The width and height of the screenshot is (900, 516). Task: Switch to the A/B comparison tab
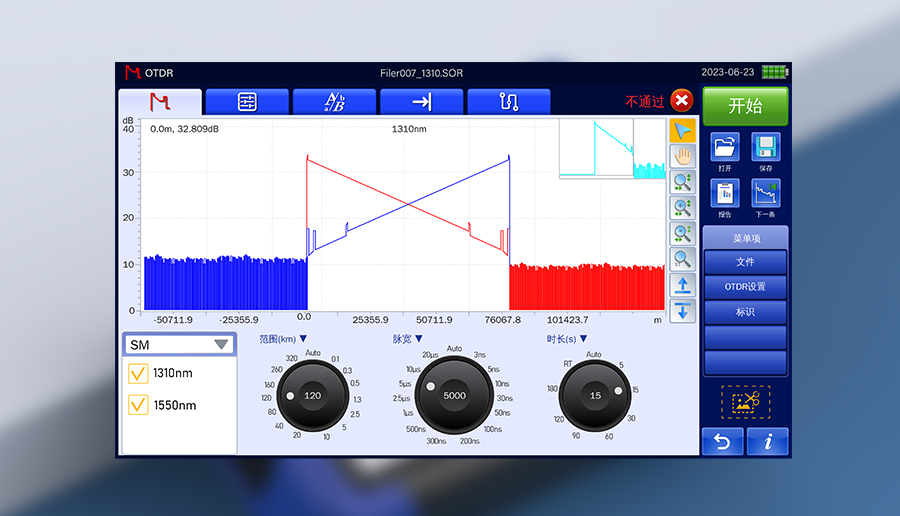tap(334, 102)
